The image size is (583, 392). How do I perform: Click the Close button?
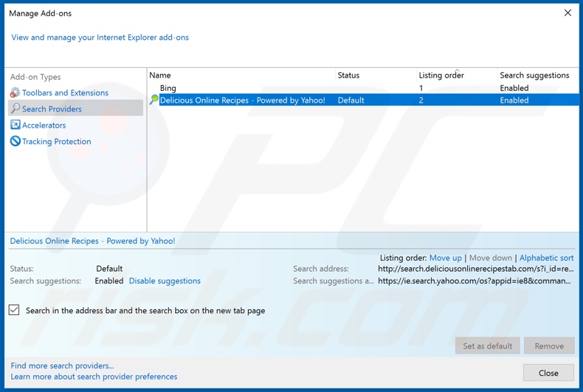click(548, 373)
